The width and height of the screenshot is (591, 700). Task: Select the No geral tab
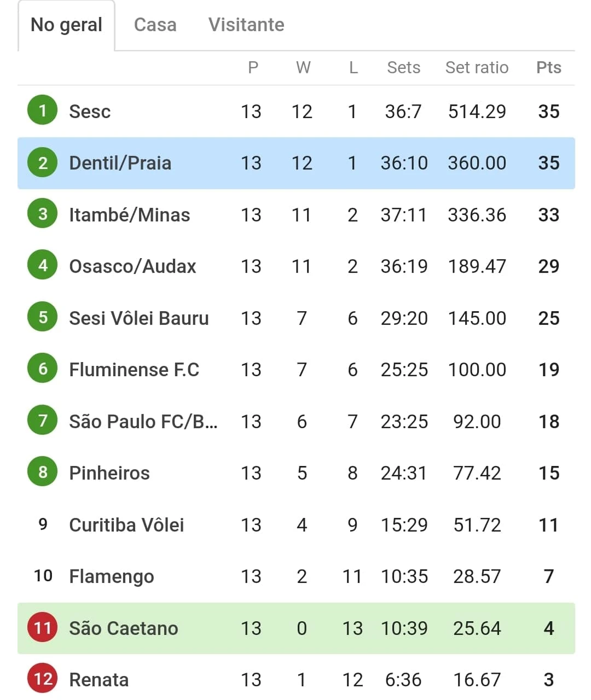66,26
